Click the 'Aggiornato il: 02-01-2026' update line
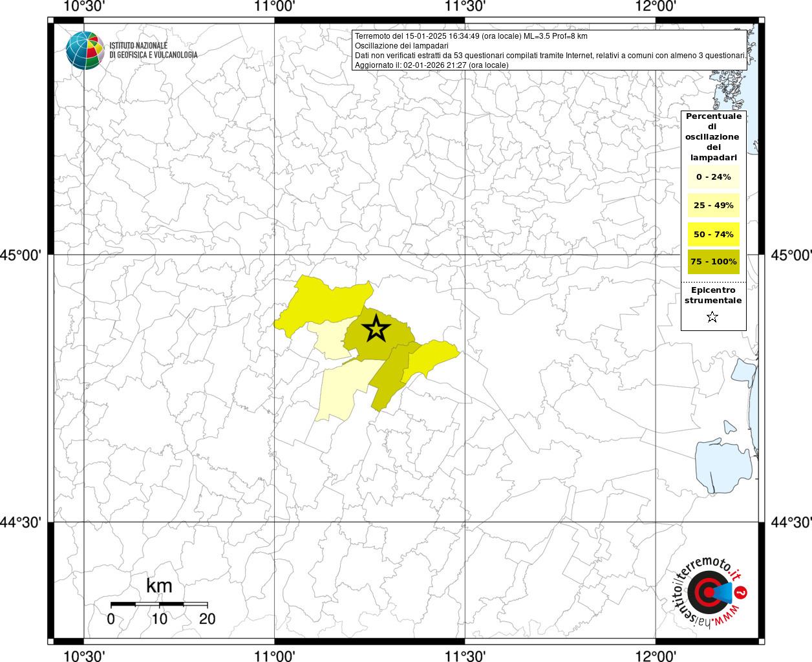Screen dimensions: 812x662 [x=431, y=65]
